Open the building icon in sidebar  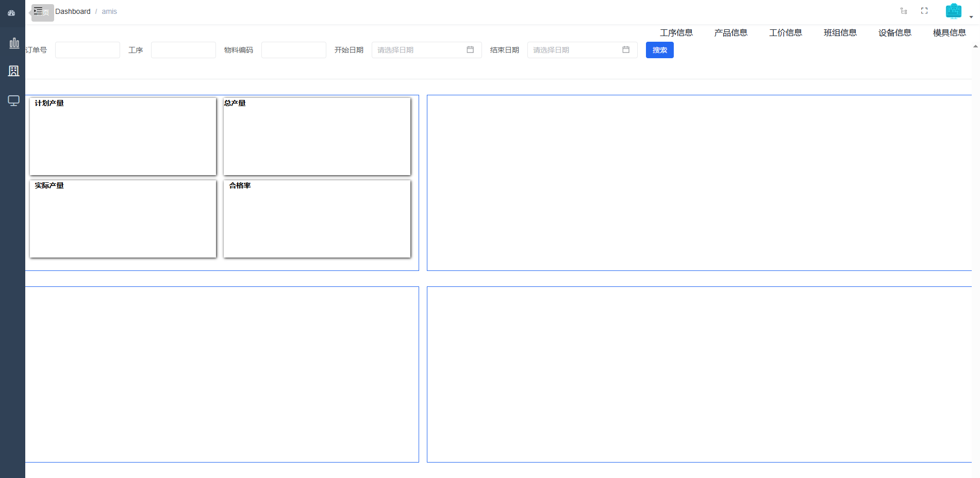click(14, 71)
